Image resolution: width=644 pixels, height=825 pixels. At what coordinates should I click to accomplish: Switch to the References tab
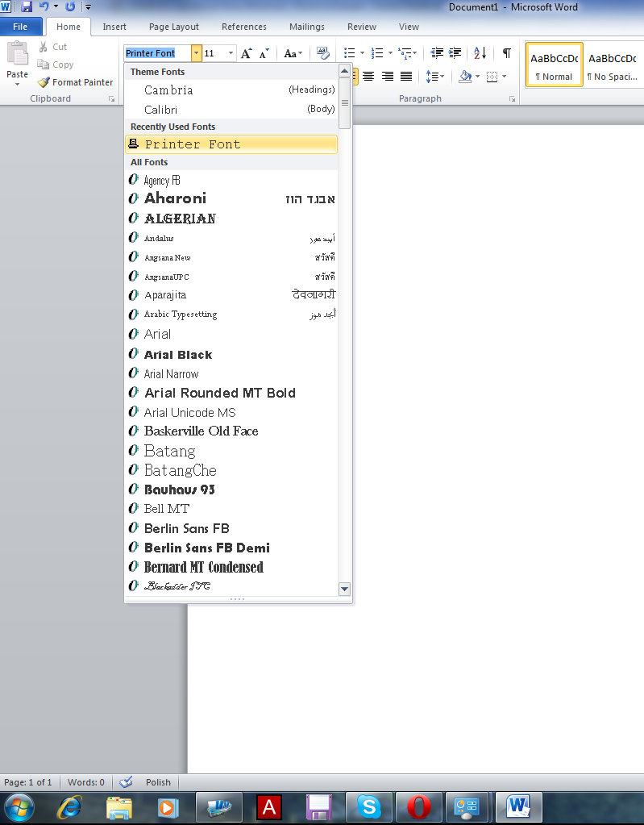point(244,27)
